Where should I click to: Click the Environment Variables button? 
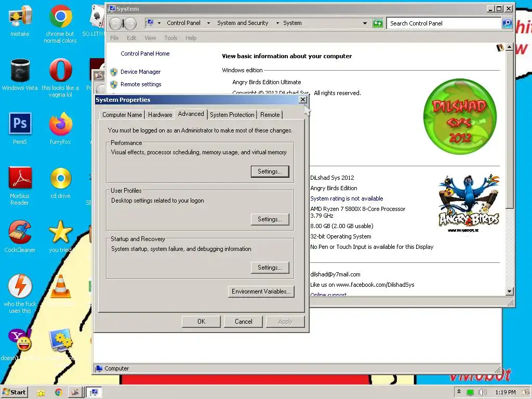[x=261, y=291]
